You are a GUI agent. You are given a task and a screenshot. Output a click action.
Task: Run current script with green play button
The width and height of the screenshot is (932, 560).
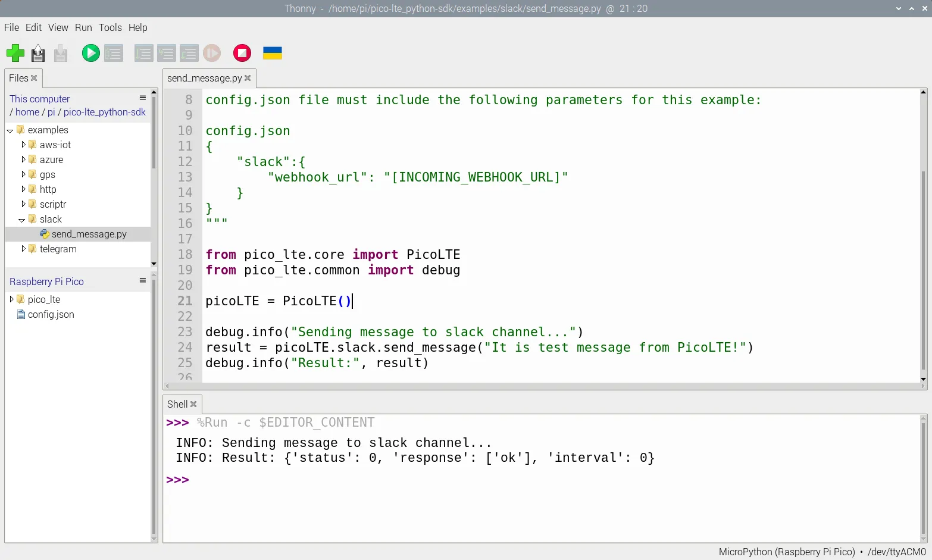(90, 53)
